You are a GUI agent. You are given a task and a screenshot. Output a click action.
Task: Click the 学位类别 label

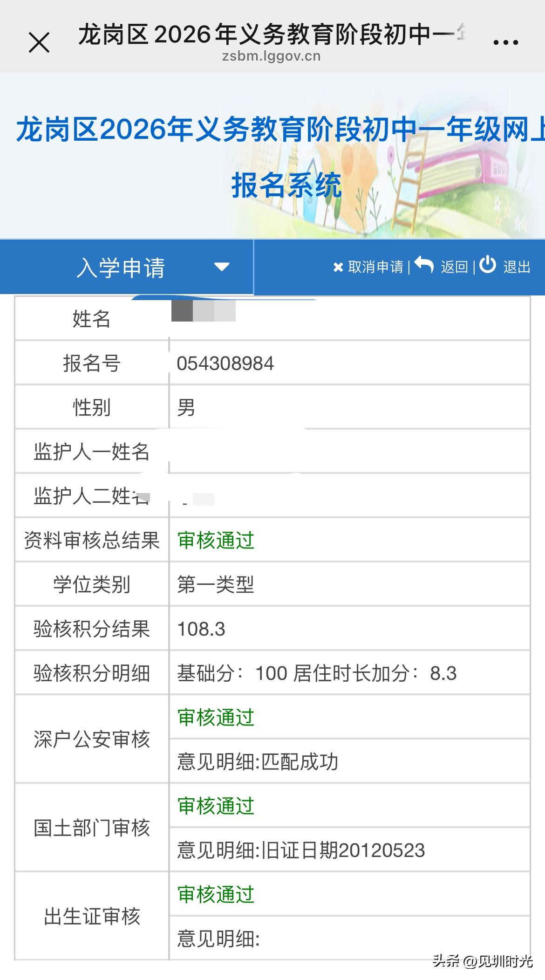pos(92,585)
